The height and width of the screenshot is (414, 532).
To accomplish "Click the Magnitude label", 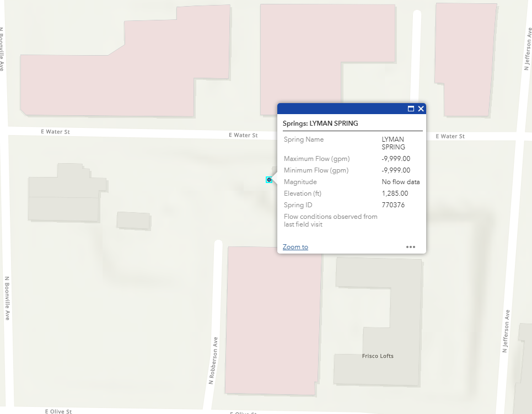I will [300, 182].
